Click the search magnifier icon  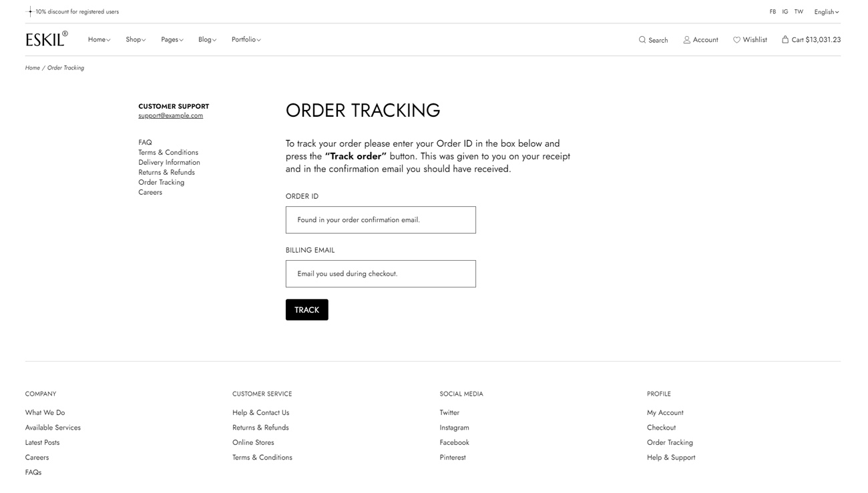click(642, 40)
